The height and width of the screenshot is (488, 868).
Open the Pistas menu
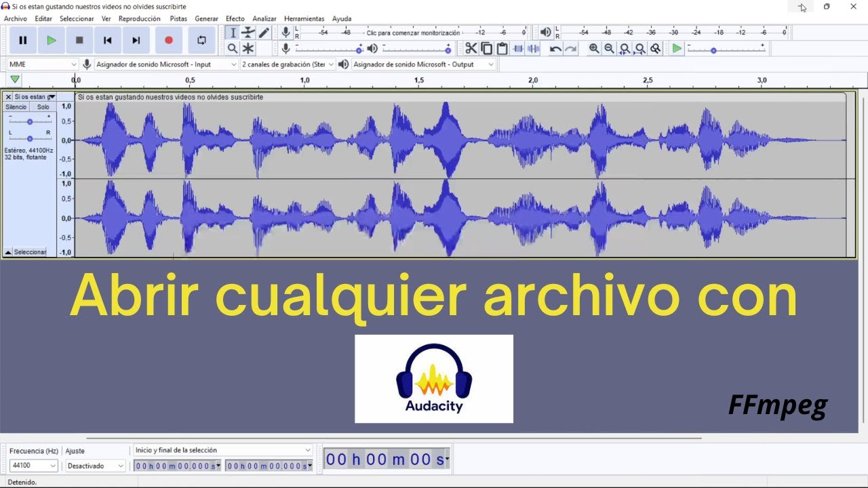point(178,18)
